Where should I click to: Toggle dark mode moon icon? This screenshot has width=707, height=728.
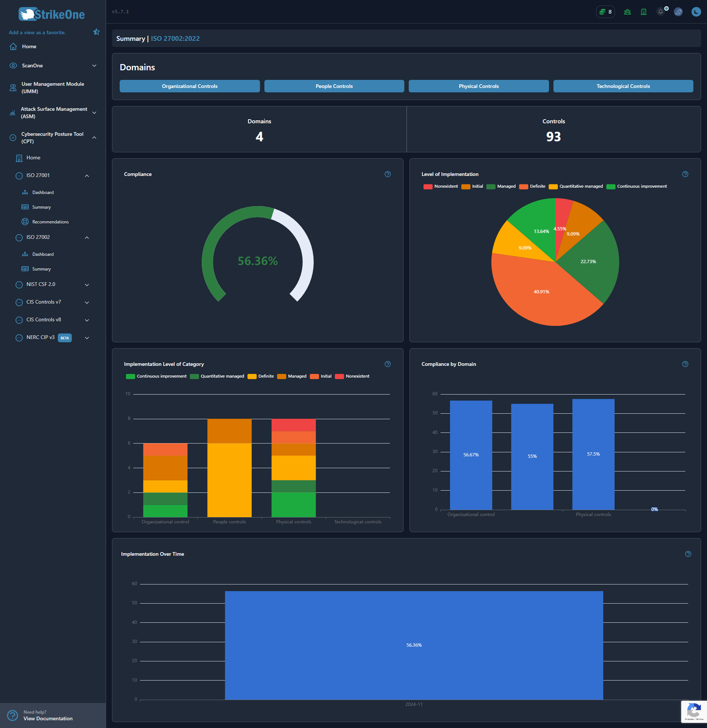(x=696, y=12)
